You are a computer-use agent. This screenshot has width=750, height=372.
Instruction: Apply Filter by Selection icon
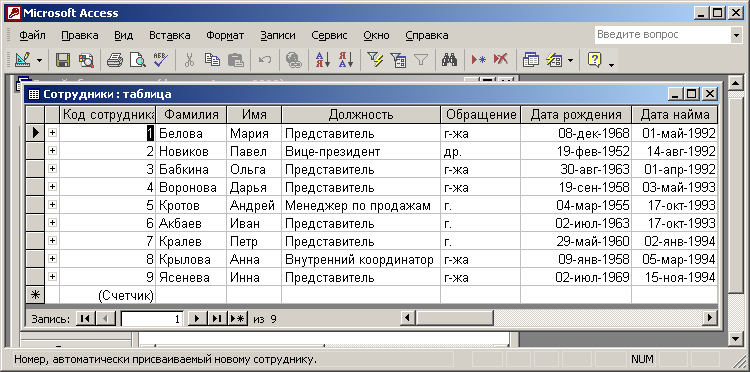tap(375, 60)
